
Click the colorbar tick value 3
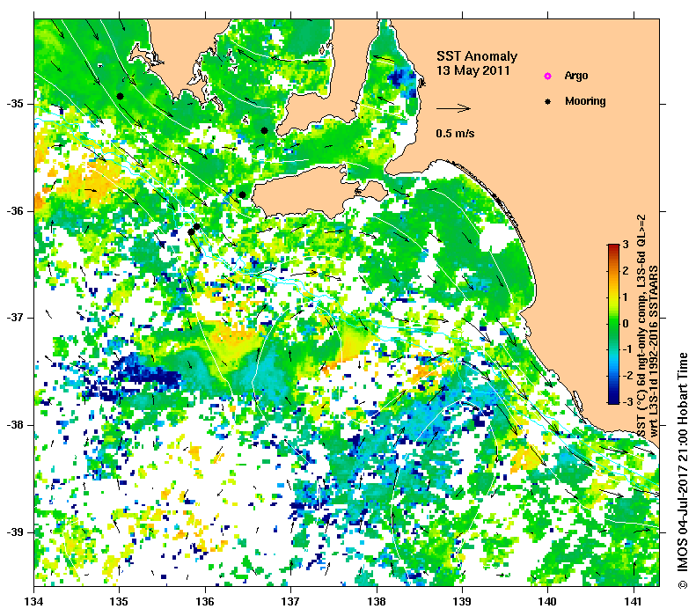point(626,245)
